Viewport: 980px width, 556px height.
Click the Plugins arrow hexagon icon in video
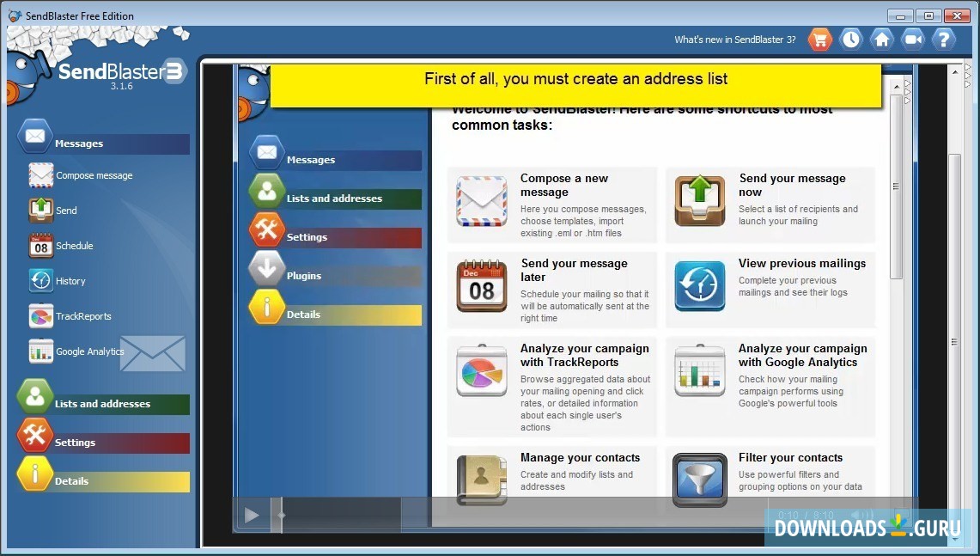[x=267, y=268]
